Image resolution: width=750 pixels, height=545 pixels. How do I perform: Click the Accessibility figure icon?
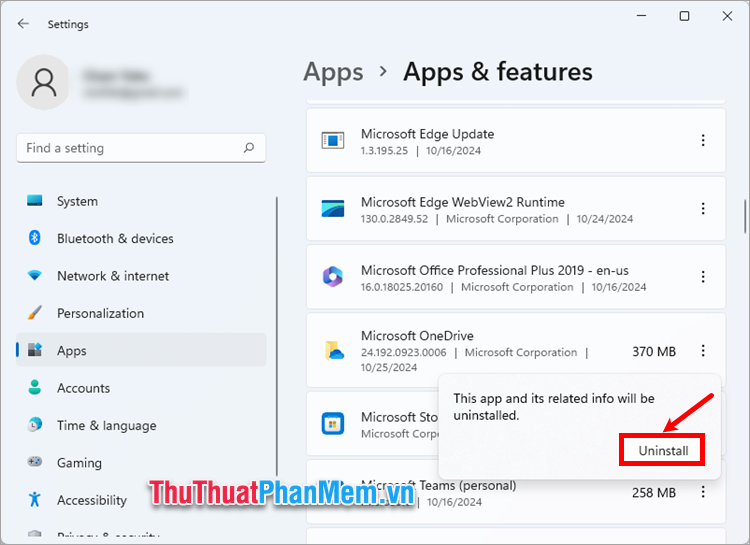click(34, 499)
